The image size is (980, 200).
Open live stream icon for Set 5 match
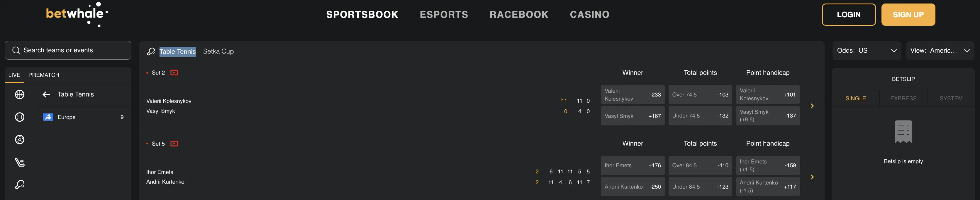[x=174, y=144]
